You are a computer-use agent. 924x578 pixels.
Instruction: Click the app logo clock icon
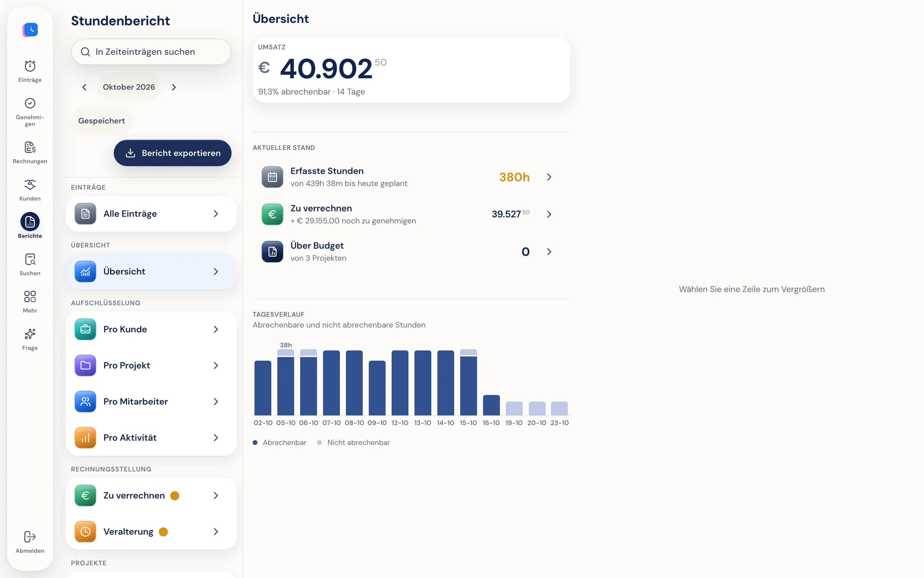tap(30, 30)
